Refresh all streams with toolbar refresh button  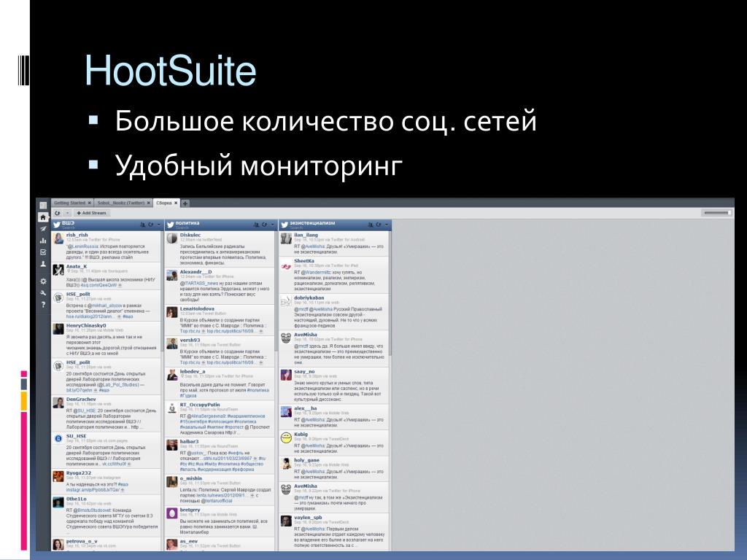click(x=58, y=213)
